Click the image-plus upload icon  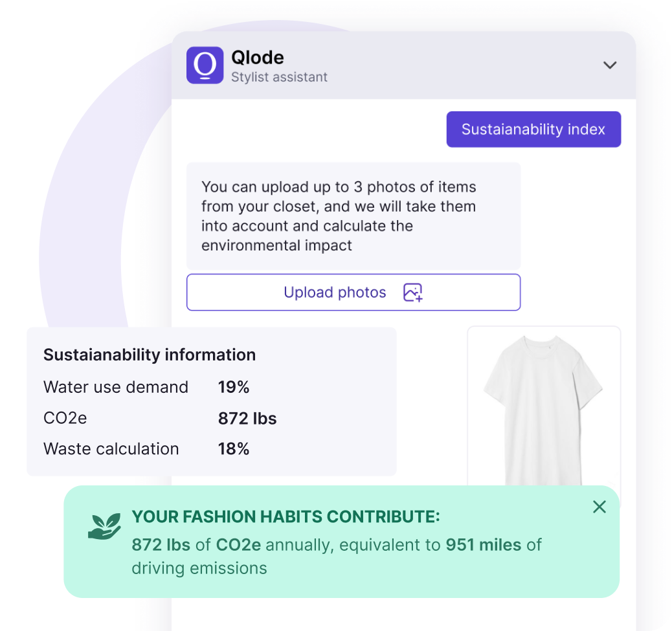[x=413, y=292]
